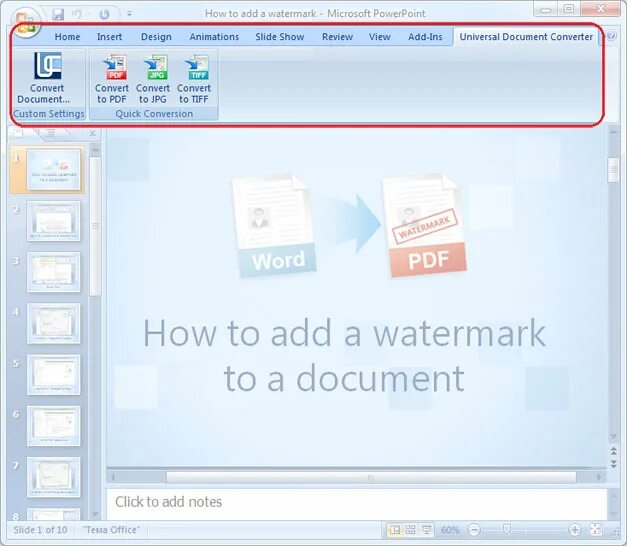The image size is (627, 546).
Task: Select slide 6 thumbnail
Action: (54, 426)
